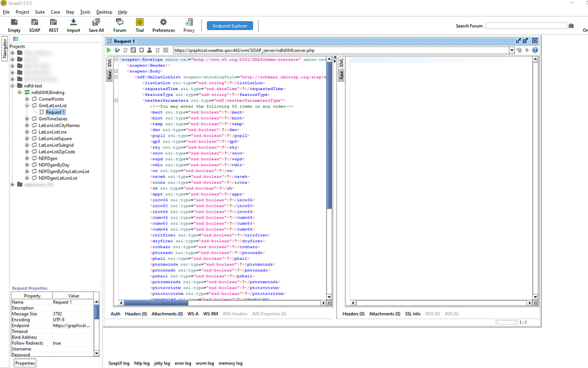Click Save All in the toolbar

(96, 25)
